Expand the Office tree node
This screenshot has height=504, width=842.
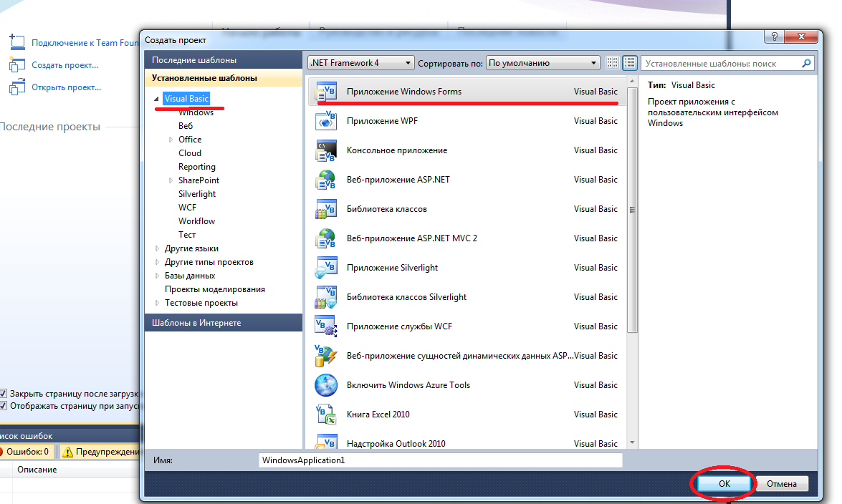(x=171, y=140)
